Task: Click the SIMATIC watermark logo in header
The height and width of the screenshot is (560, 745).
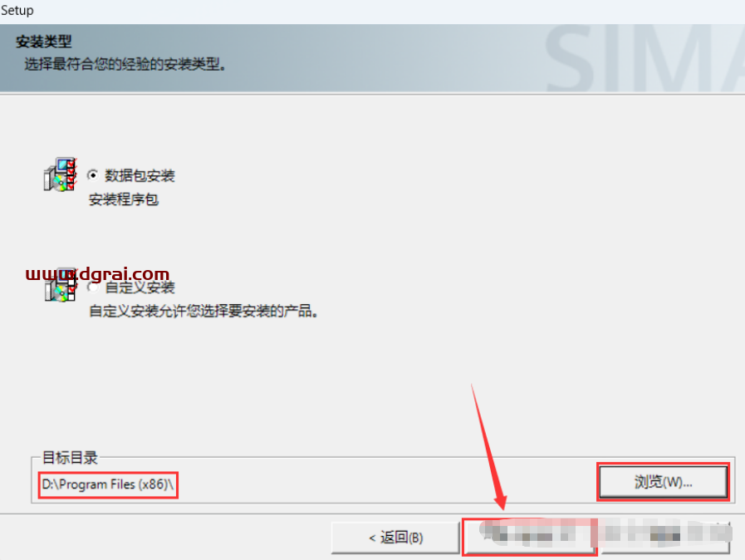Action: pos(645,58)
